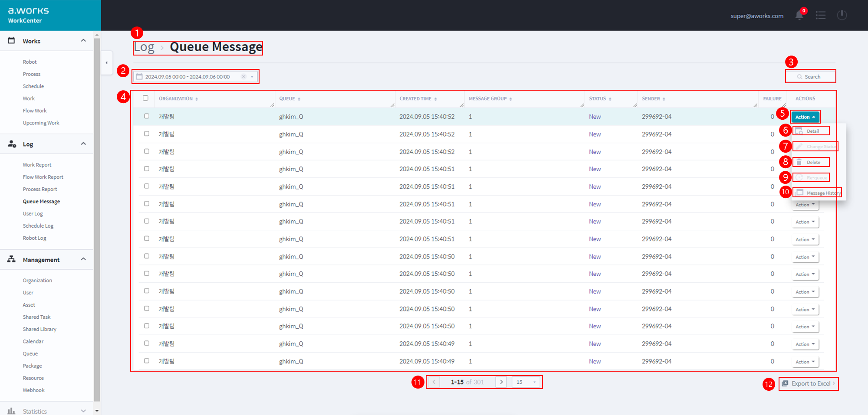Image resolution: width=868 pixels, height=415 pixels.
Task: Click the sidebar vertical scrollbar
Action: tap(97, 219)
